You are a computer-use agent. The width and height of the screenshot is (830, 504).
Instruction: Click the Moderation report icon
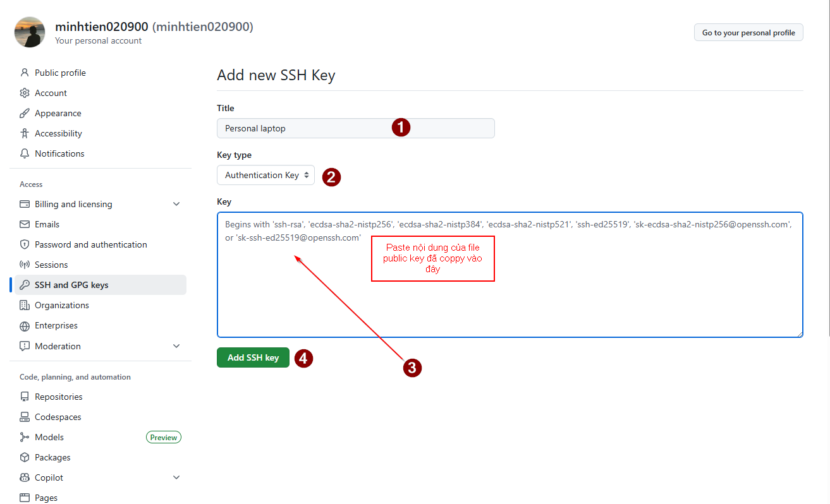pyautogui.click(x=25, y=346)
